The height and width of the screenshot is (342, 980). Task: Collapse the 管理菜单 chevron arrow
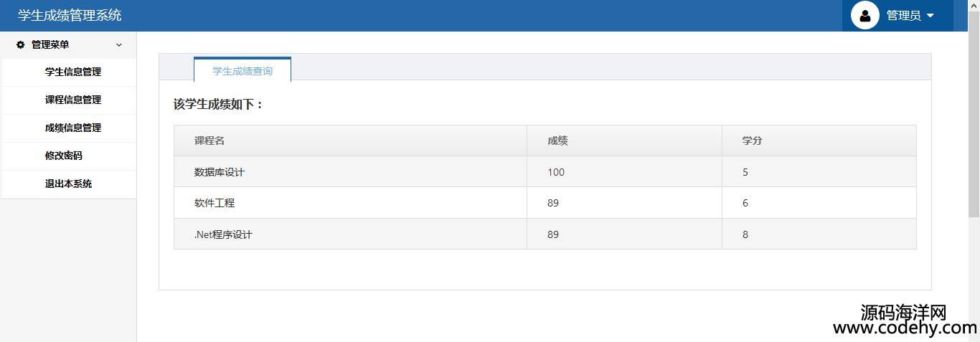coord(119,45)
